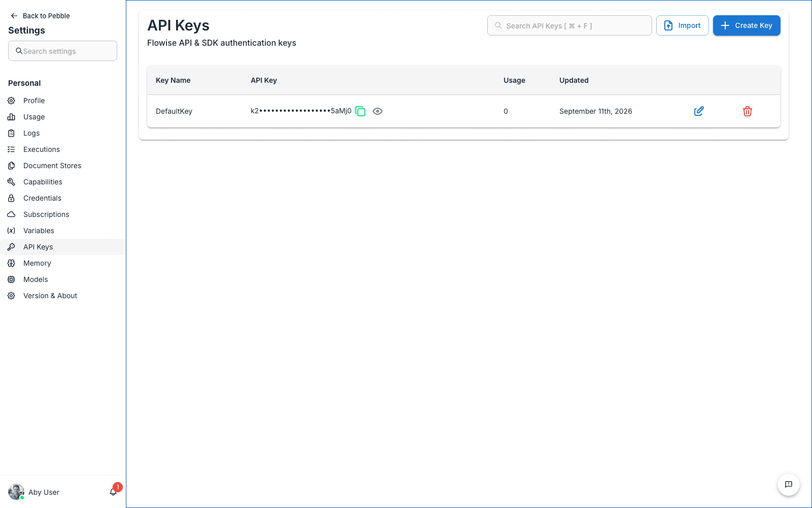The height and width of the screenshot is (508, 812).
Task: Click the September 11th, 2026 date
Action: coord(596,111)
